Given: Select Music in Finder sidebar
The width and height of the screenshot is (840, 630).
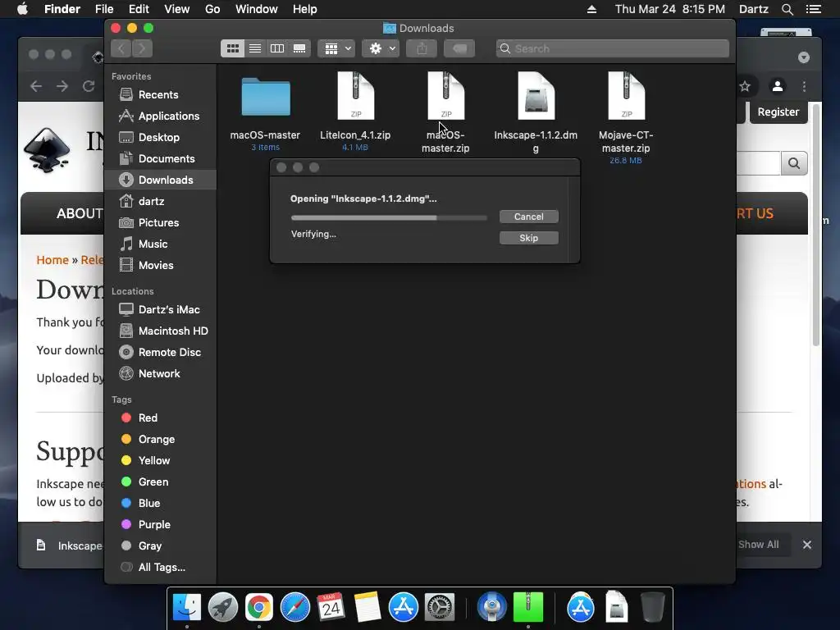Looking at the screenshot, I should tap(160, 244).
